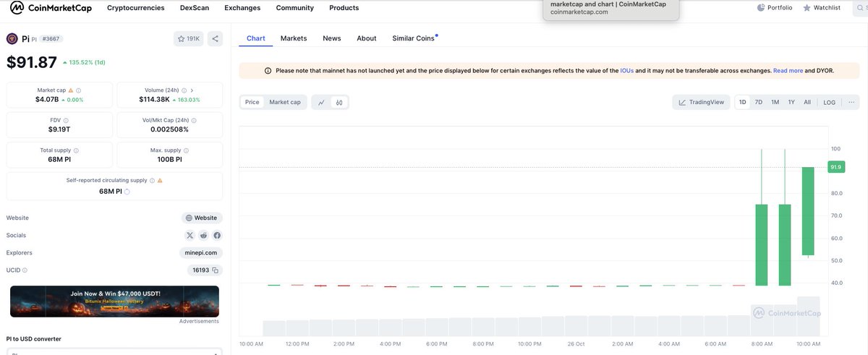Click the Volume (24h) info icon
The width and height of the screenshot is (868, 355).
point(183,90)
